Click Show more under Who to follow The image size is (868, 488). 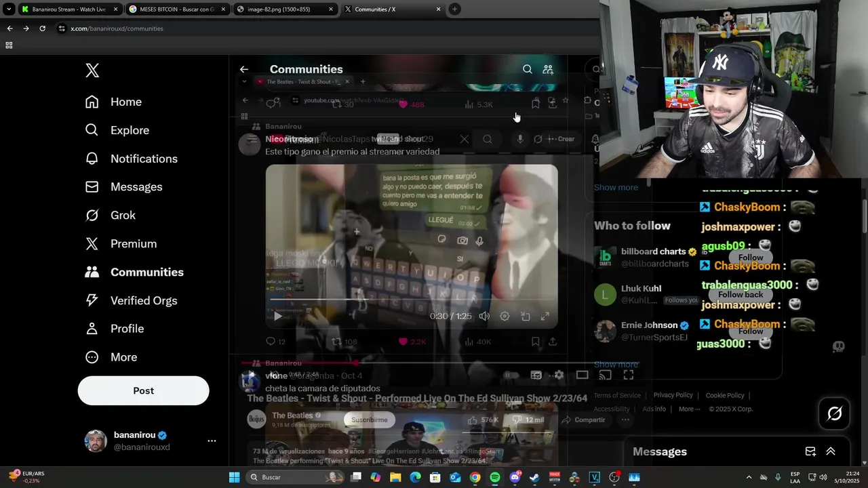click(616, 365)
